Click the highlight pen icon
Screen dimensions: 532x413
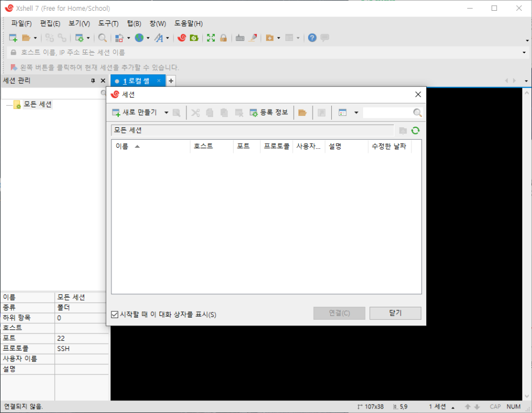(253, 37)
